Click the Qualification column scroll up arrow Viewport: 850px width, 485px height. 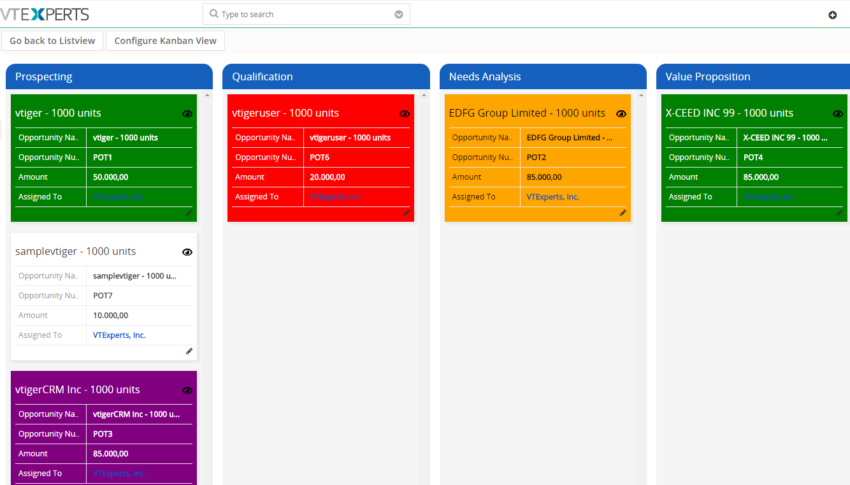[424, 95]
